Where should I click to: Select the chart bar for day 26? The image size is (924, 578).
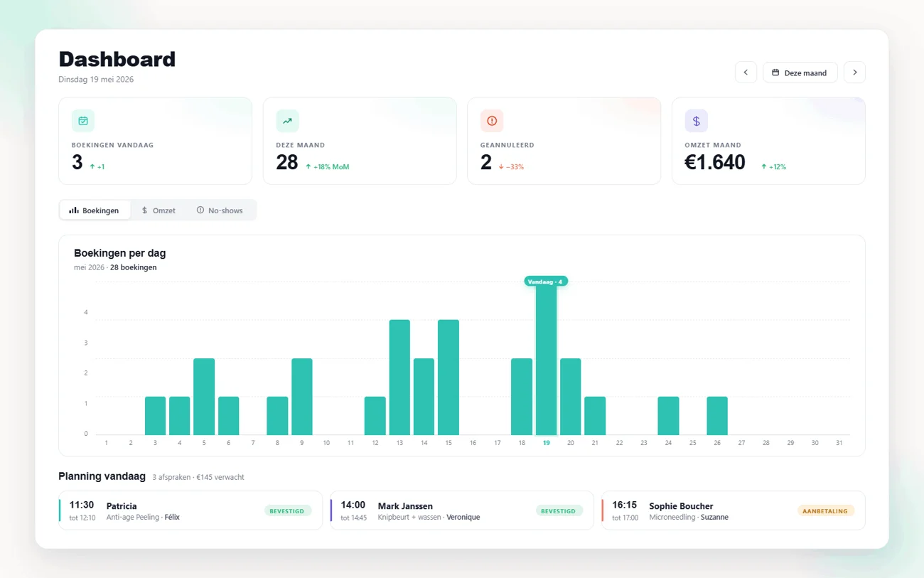[717, 416]
